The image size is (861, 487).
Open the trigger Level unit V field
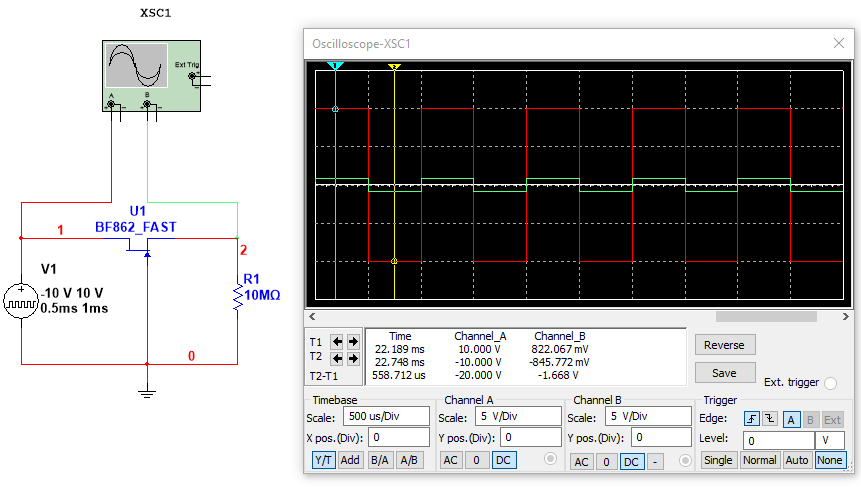(830, 440)
